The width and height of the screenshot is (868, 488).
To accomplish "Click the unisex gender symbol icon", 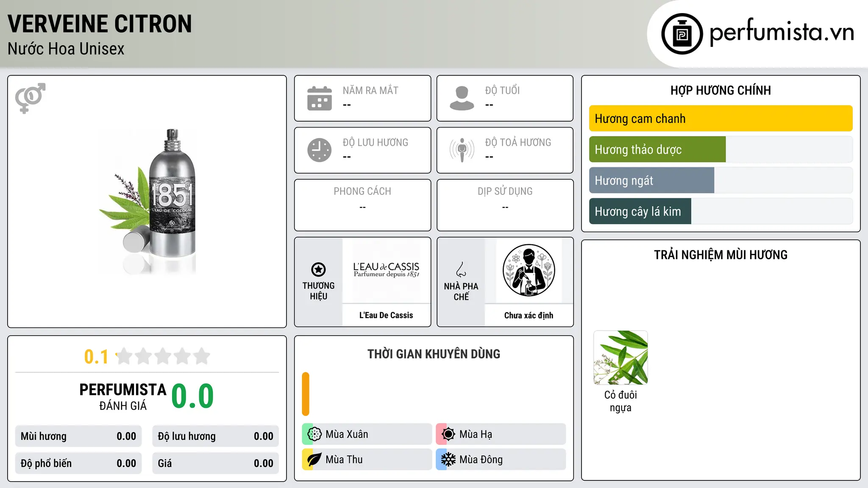I will point(30,98).
